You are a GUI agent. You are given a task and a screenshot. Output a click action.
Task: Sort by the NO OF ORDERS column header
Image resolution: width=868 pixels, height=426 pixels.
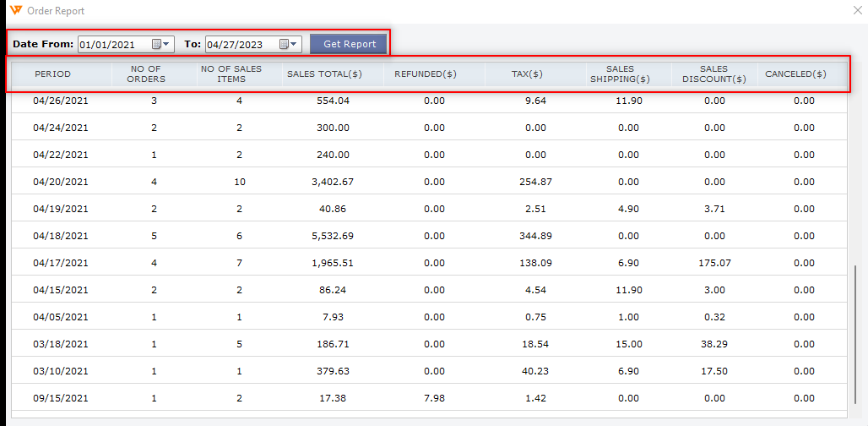point(148,74)
